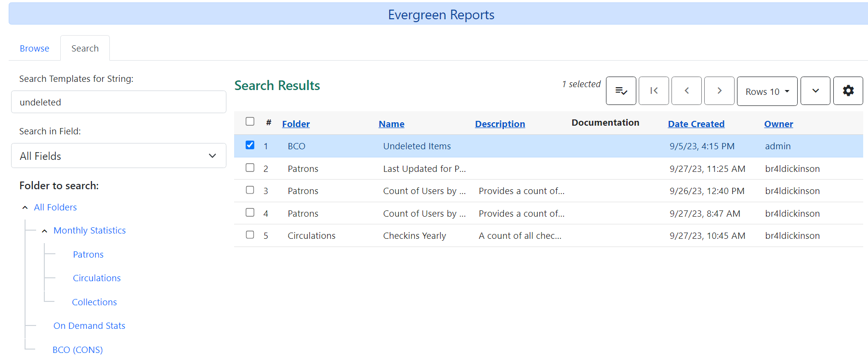Jump to first page of results
The height and width of the screenshot is (364, 868).
pos(654,91)
